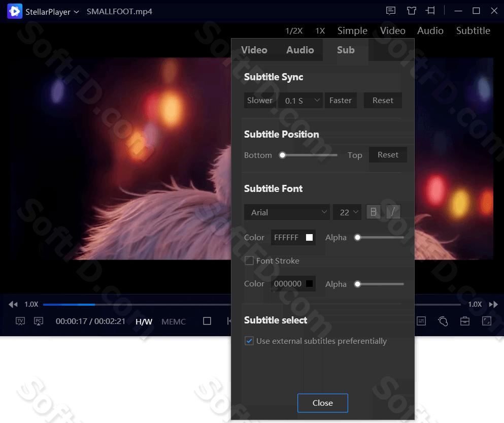Click the PC cast icon

tap(39, 321)
